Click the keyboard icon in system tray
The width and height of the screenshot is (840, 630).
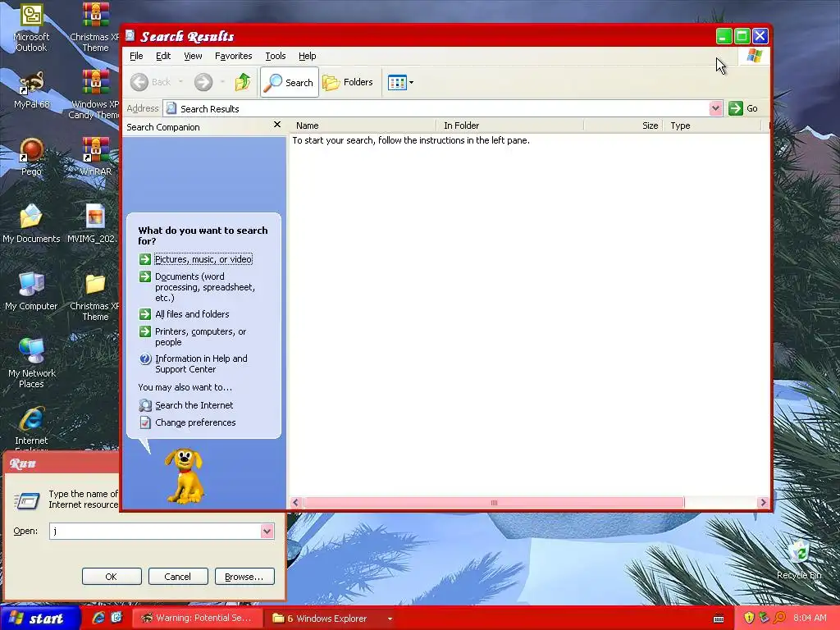(719, 619)
